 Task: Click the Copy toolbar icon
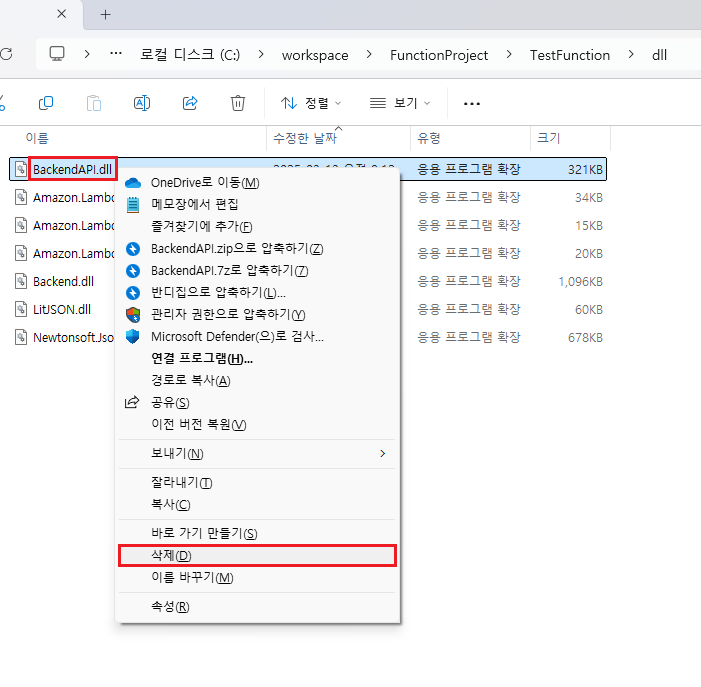[x=46, y=103]
